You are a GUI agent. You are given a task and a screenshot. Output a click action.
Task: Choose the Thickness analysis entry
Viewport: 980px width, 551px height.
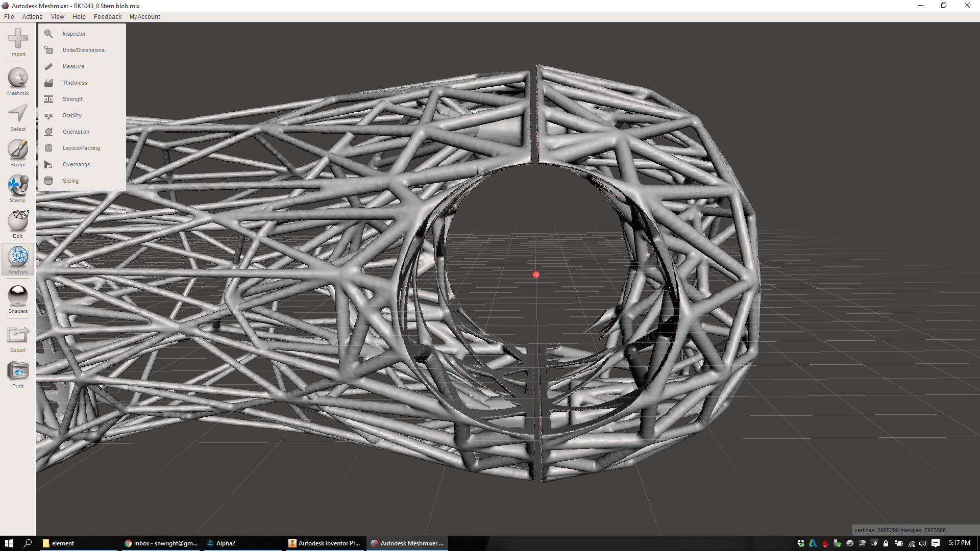[x=75, y=83]
